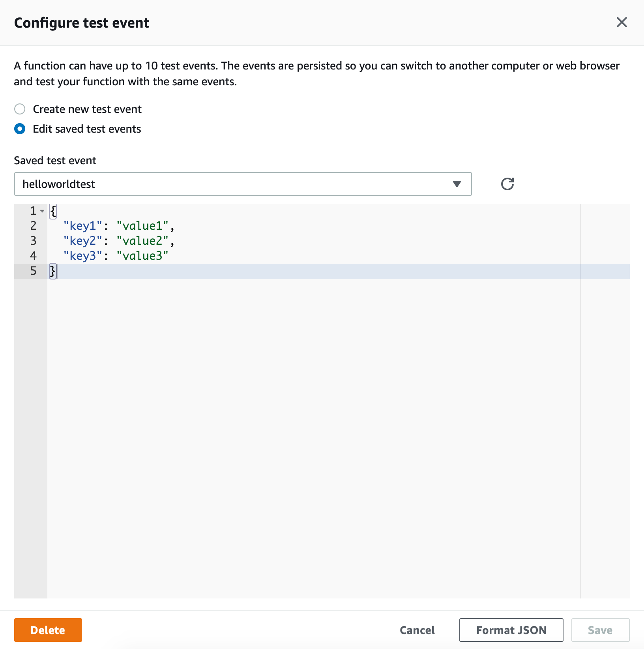Open the helloworldtest saved event dropdown

pos(237,184)
